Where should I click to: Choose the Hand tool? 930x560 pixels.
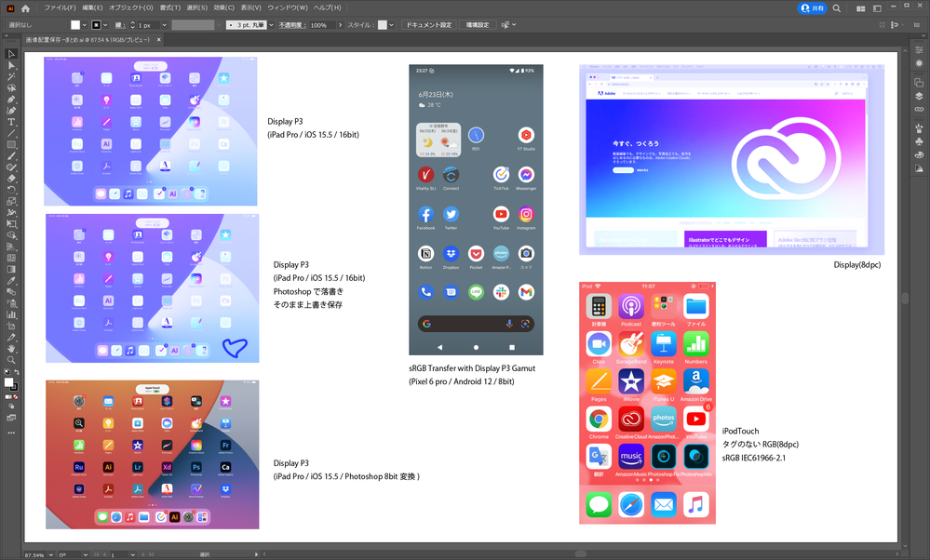point(11,349)
